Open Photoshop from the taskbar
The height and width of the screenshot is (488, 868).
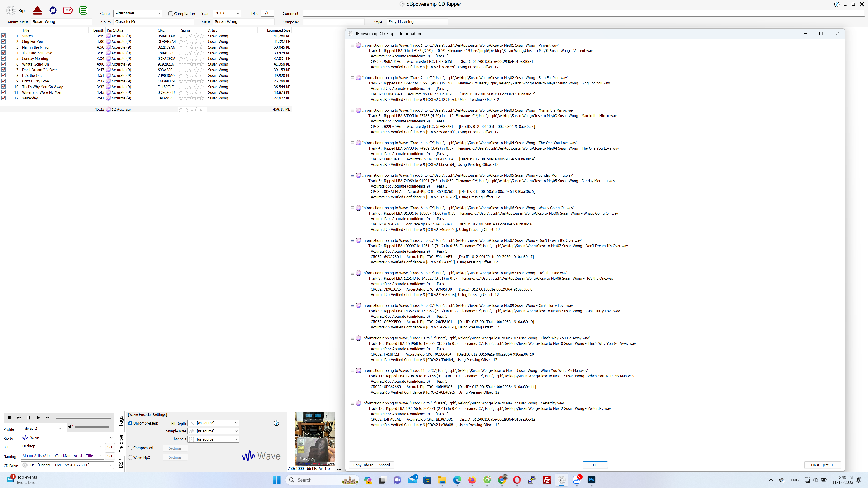point(591,480)
